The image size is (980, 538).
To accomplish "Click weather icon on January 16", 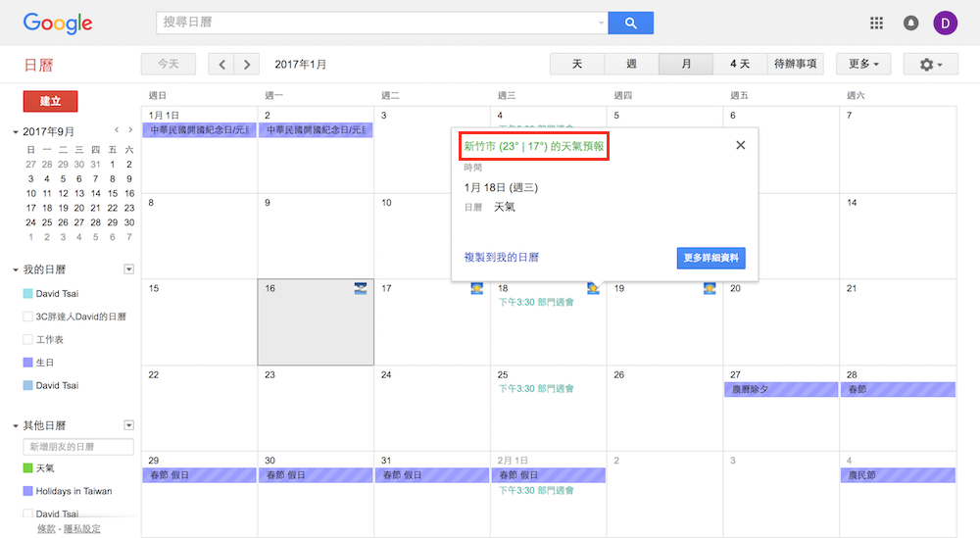I will pyautogui.click(x=361, y=288).
